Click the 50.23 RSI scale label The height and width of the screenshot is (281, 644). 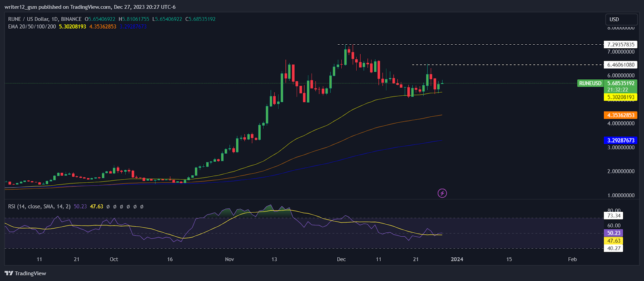point(614,233)
